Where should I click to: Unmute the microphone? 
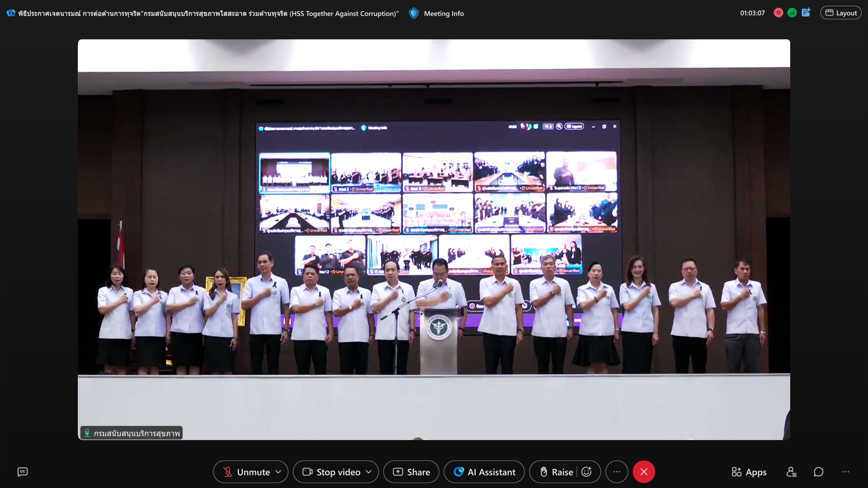tap(247, 472)
